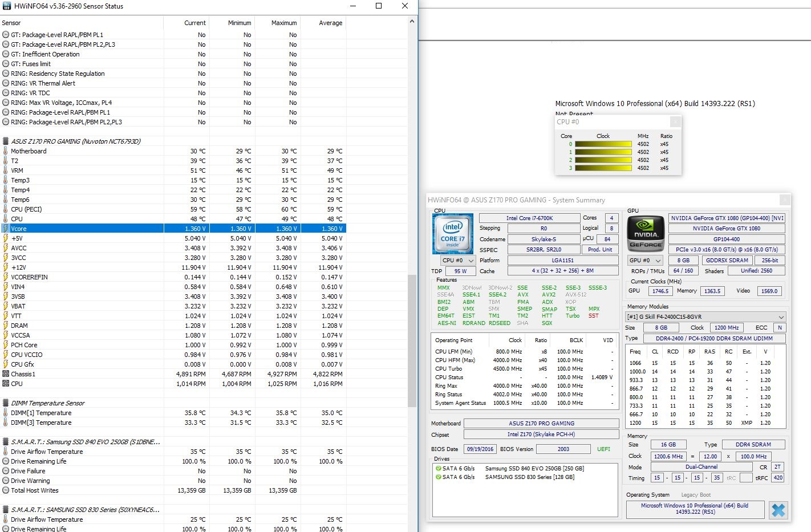Open memory module G Skill F4-2400C15 dropdown

705,316
